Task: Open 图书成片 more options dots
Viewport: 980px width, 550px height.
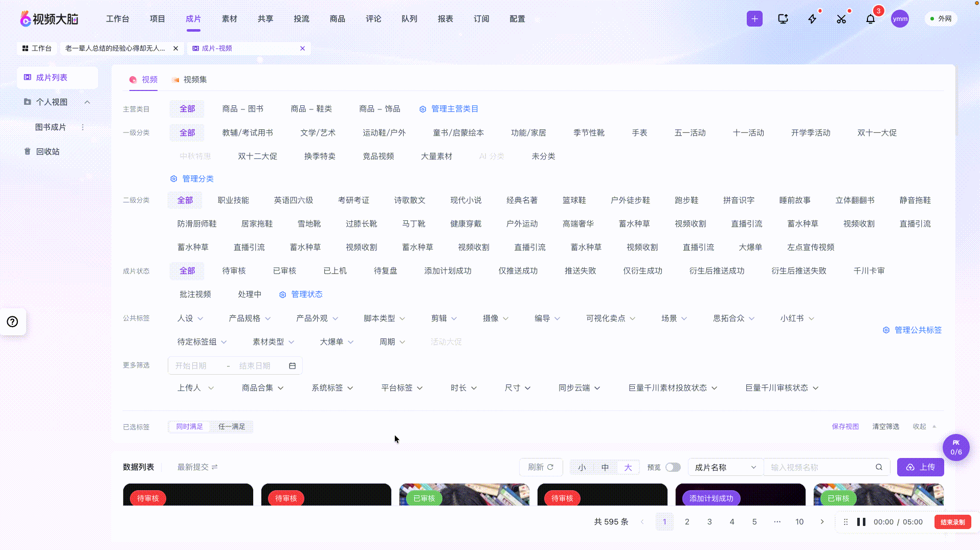Action: coord(83,127)
